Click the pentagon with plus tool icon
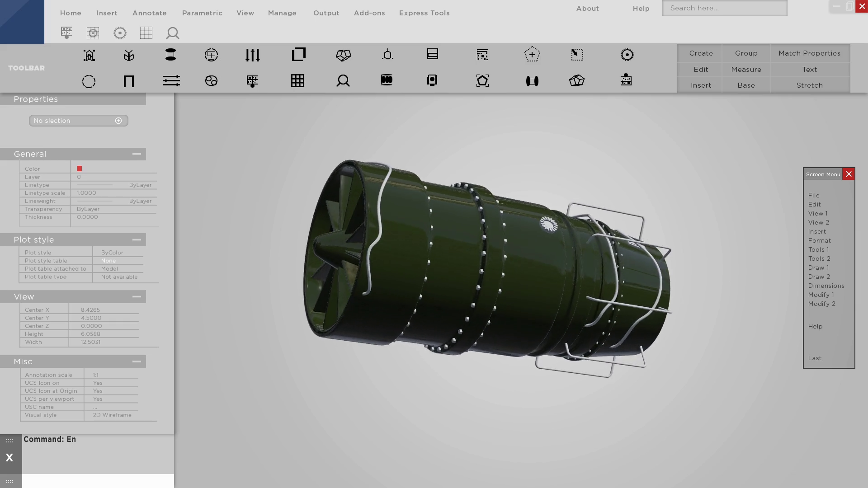 (532, 54)
